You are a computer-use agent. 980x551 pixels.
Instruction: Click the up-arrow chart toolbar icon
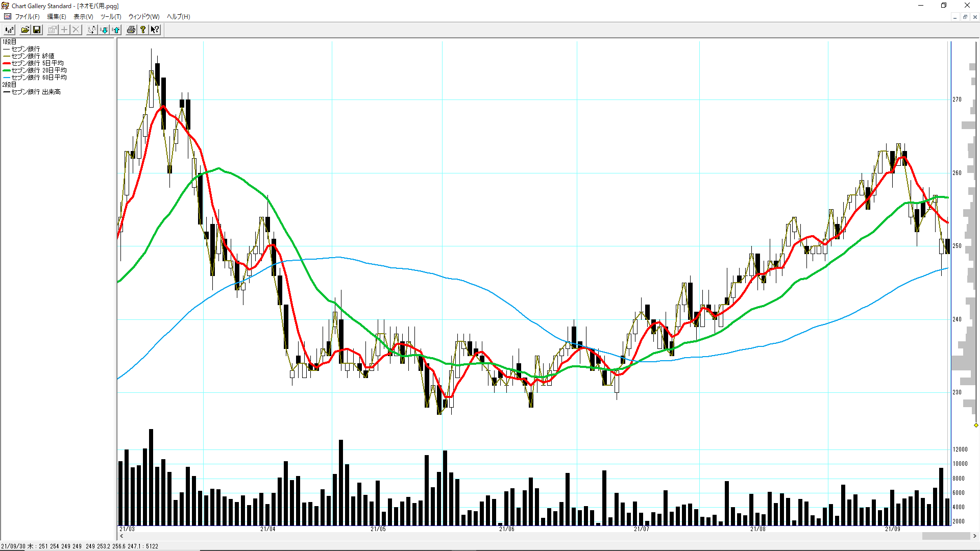point(116,30)
